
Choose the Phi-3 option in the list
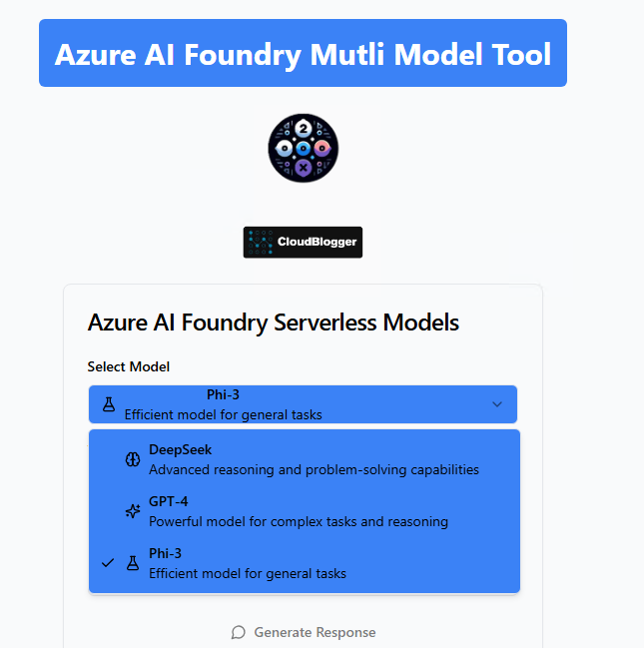(x=305, y=563)
